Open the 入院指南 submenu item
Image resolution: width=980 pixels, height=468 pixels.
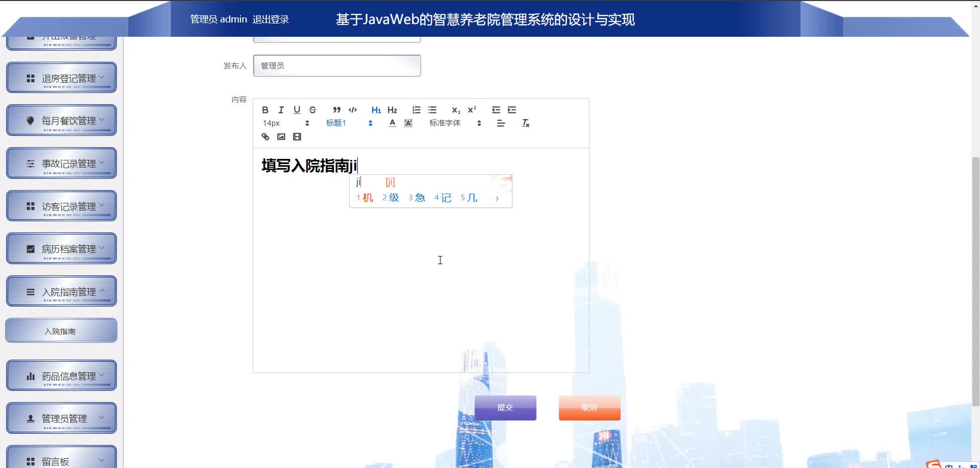[61, 331]
